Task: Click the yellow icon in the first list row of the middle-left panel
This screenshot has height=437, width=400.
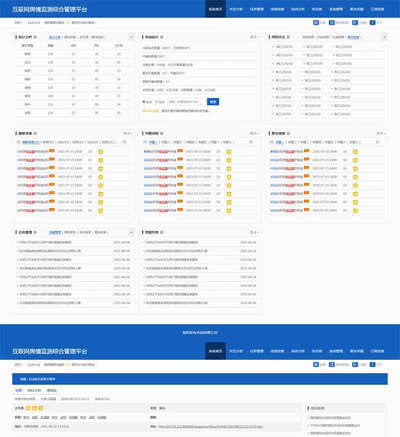Action: 100,152
